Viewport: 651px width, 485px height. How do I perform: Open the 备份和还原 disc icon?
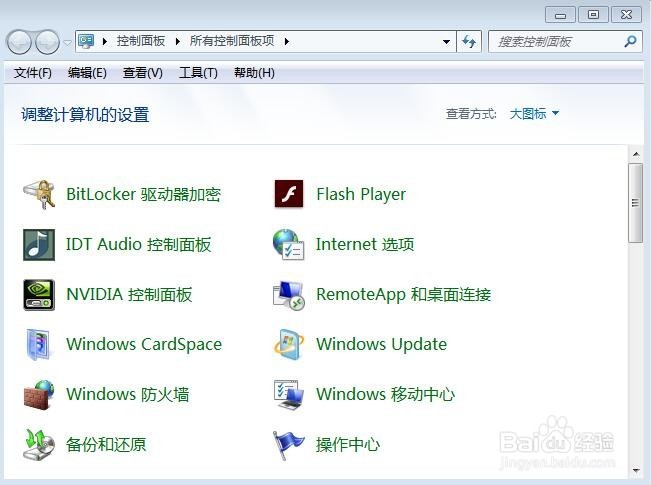click(39, 445)
